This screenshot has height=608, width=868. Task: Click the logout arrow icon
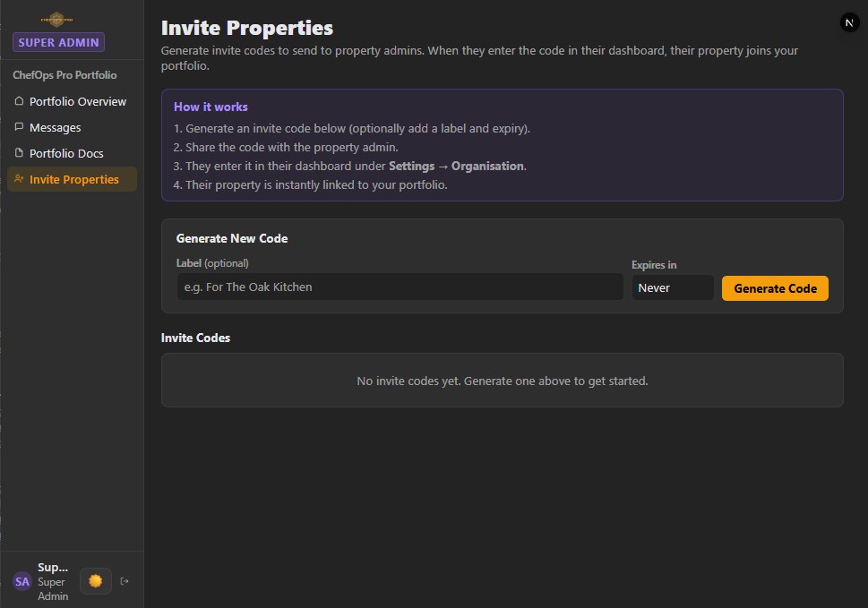pyautogui.click(x=125, y=581)
